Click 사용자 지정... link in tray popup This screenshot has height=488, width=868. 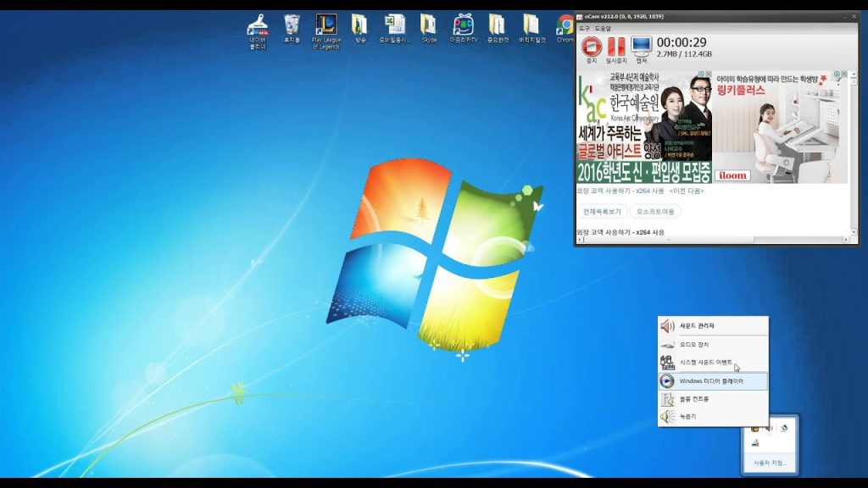click(x=770, y=463)
